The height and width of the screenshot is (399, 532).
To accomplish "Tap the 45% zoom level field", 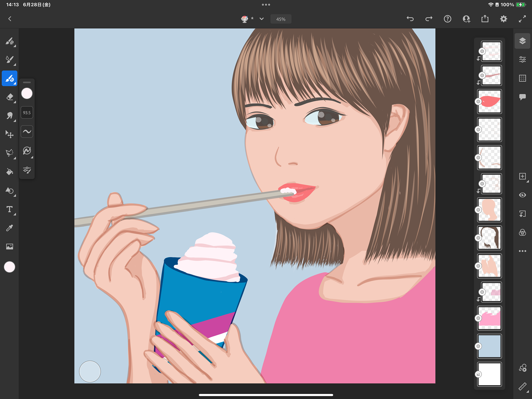I will 281,19.
